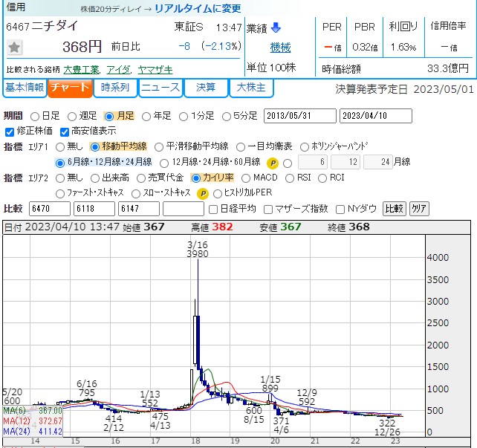Enable 日経平均 comparison checkbox
The height and width of the screenshot is (448, 477).
coord(213,210)
